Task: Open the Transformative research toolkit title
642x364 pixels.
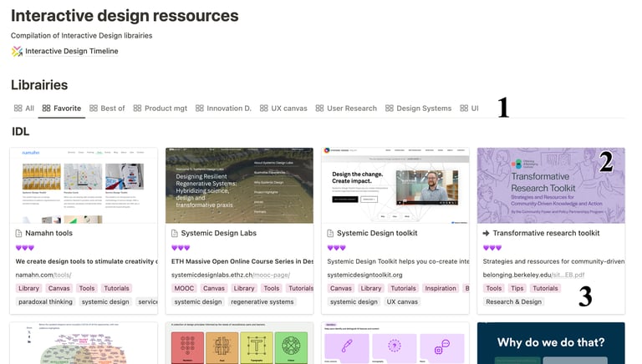Action: coord(546,233)
